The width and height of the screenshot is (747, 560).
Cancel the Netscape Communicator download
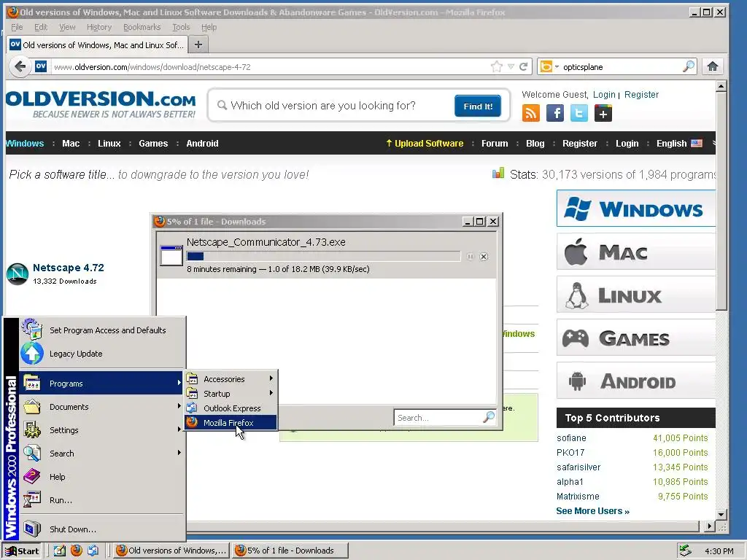pyautogui.click(x=484, y=257)
